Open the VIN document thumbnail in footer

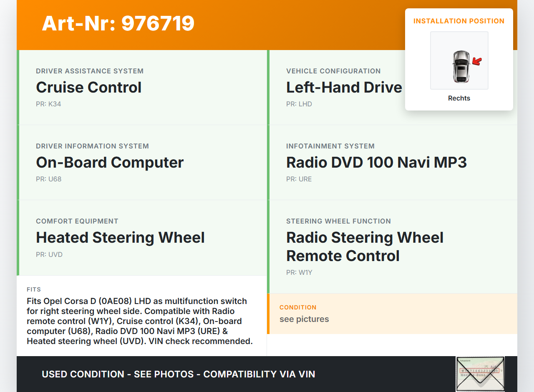(480, 374)
